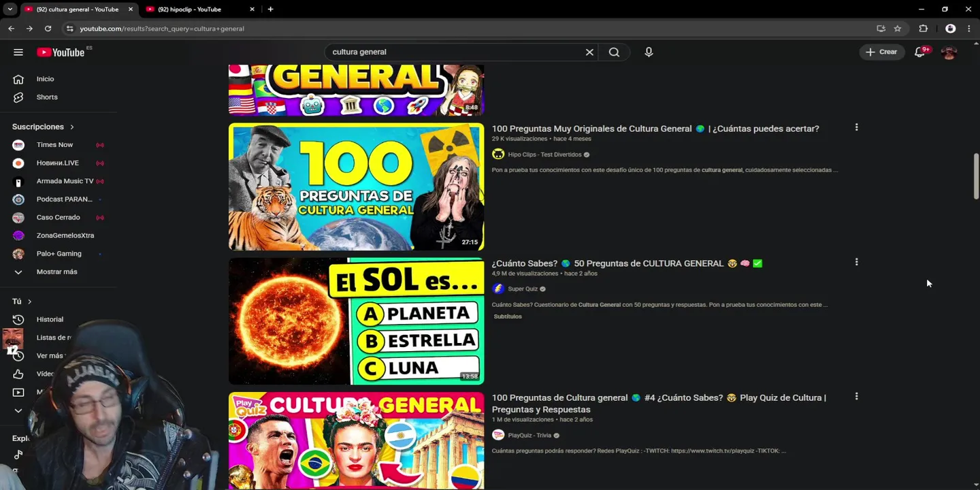
Task: Start voice search with microphone icon
Action: [649, 52]
